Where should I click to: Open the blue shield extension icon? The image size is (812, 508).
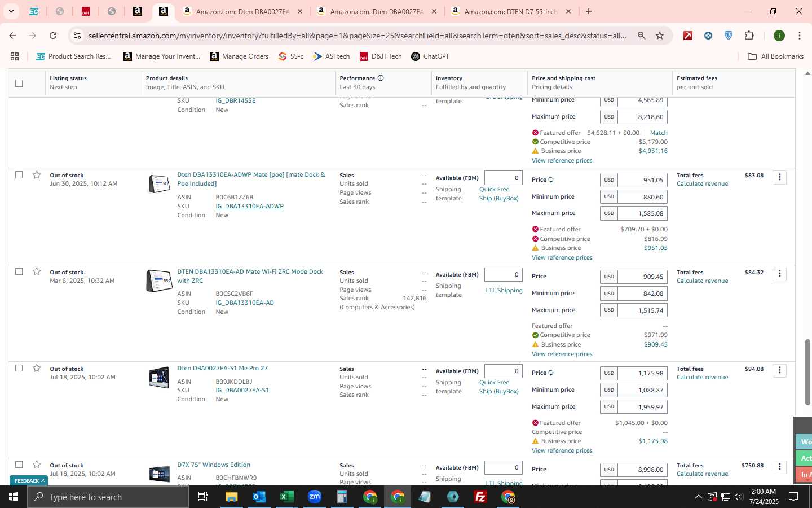point(729,36)
